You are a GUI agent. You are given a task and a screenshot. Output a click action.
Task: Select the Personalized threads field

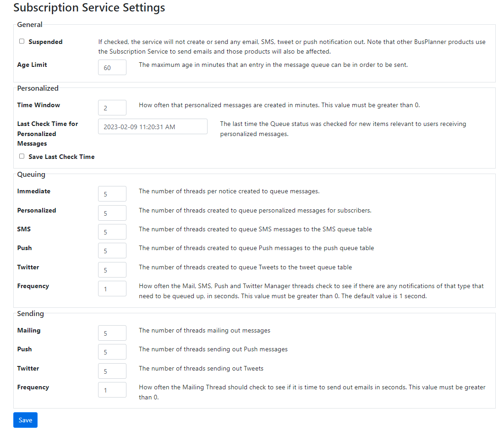point(112,213)
